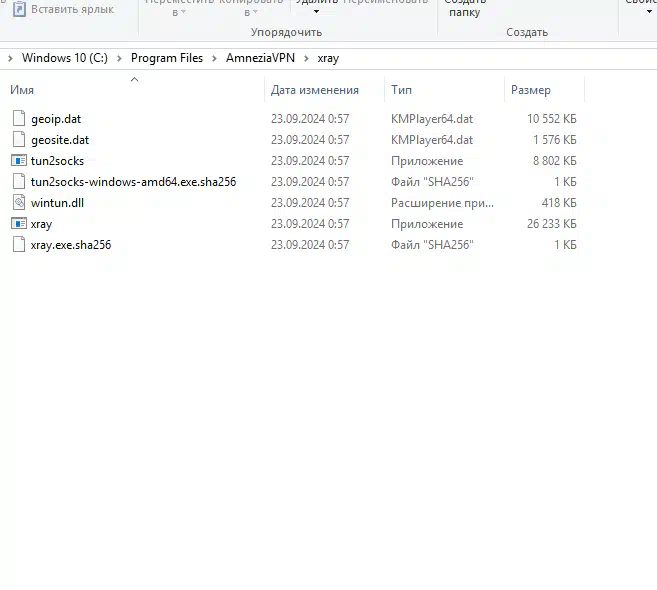Click KMPlayer64.dat type of geosite.dat

click(432, 140)
